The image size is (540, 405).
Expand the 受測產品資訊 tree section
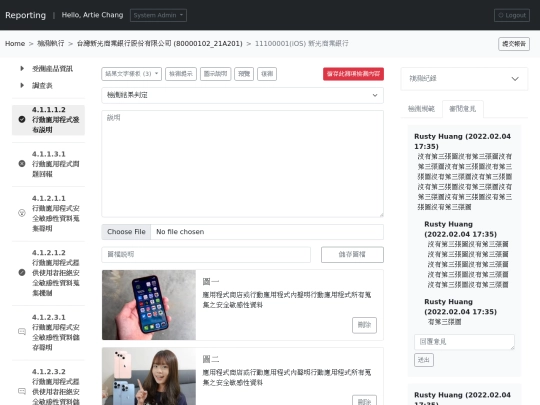click(22, 69)
